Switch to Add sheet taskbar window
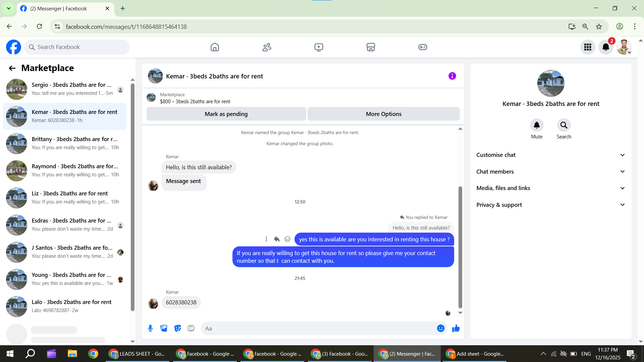 pos(475,354)
